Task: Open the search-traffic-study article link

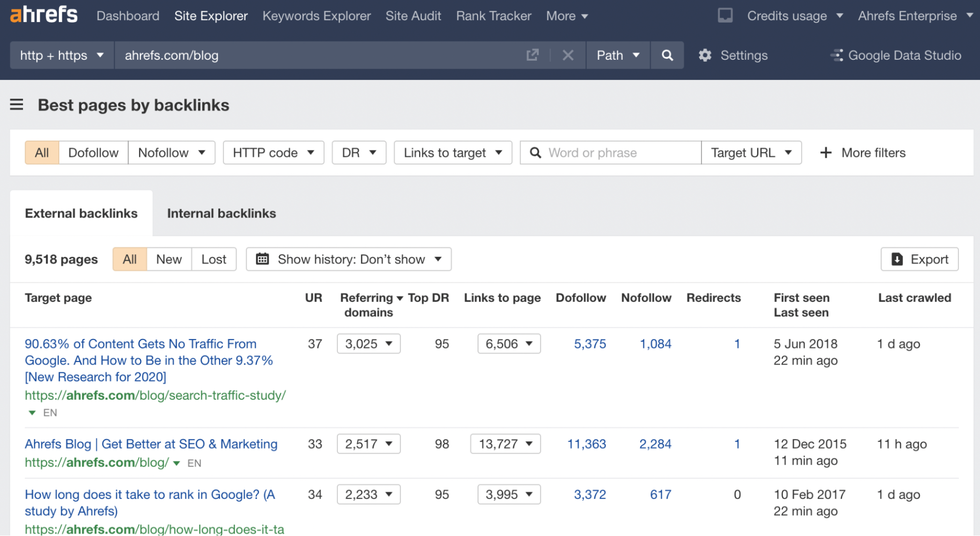Action: click(x=155, y=395)
